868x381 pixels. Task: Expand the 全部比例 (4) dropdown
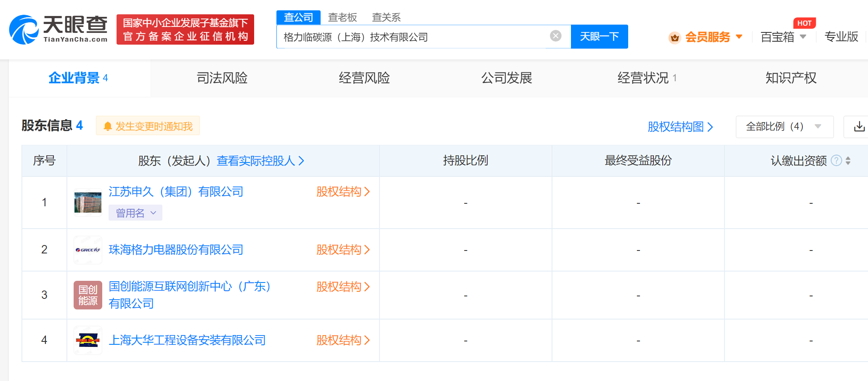(784, 127)
